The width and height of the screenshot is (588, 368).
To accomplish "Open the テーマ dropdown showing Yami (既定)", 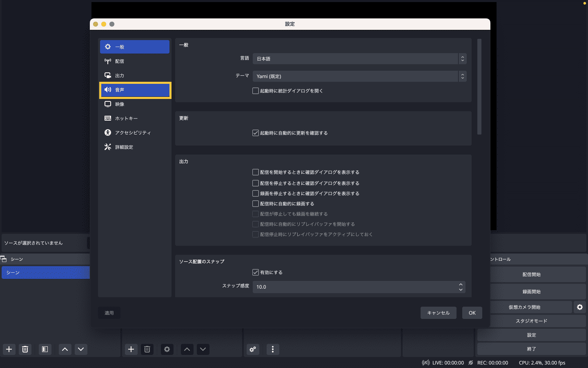I will click(359, 76).
